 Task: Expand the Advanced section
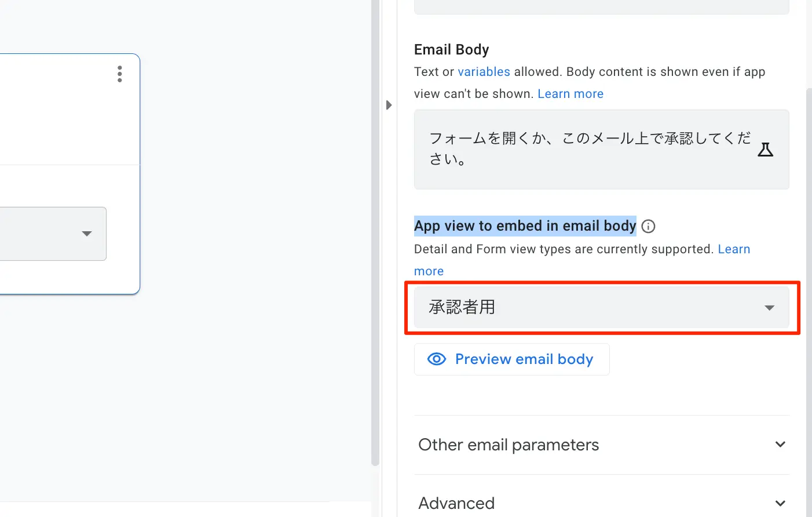456,503
